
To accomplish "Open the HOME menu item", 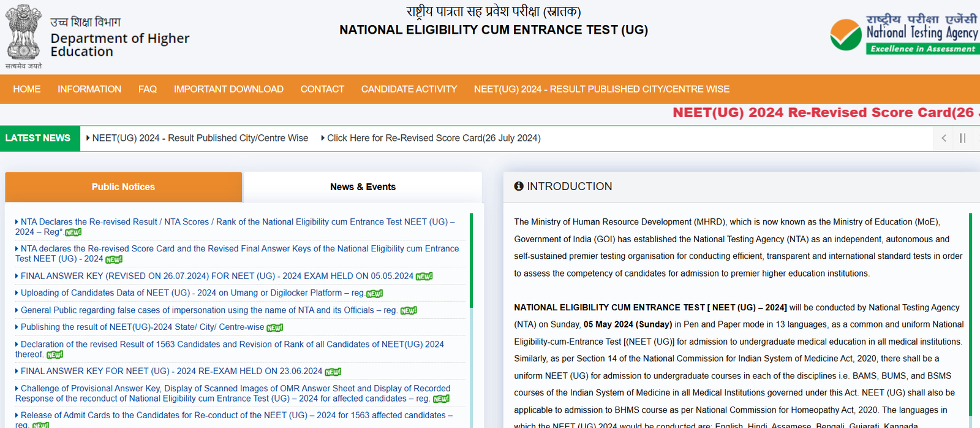I will [x=27, y=89].
